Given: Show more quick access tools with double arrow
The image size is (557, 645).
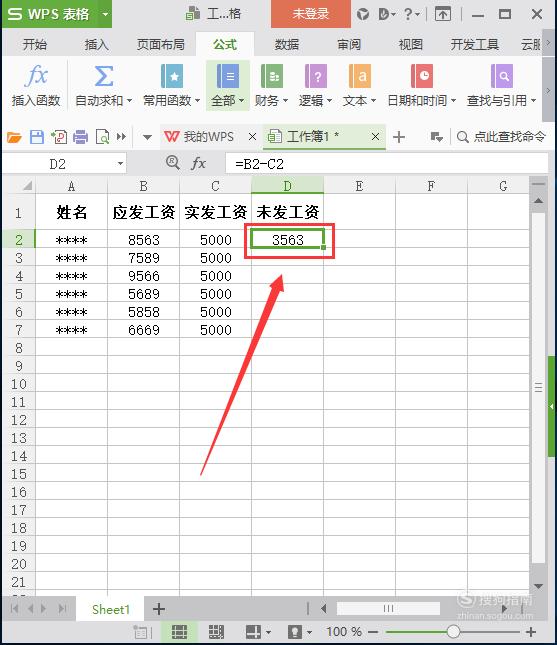Looking at the screenshot, I should pos(121,136).
